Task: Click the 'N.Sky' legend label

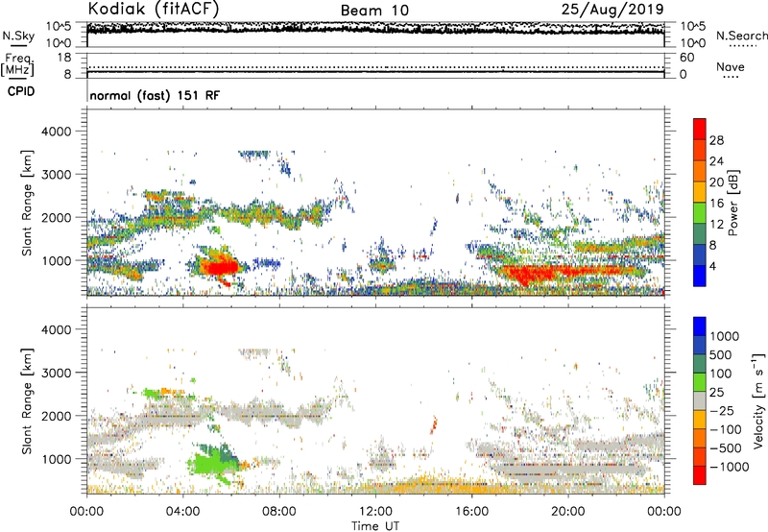Action: tap(18, 36)
